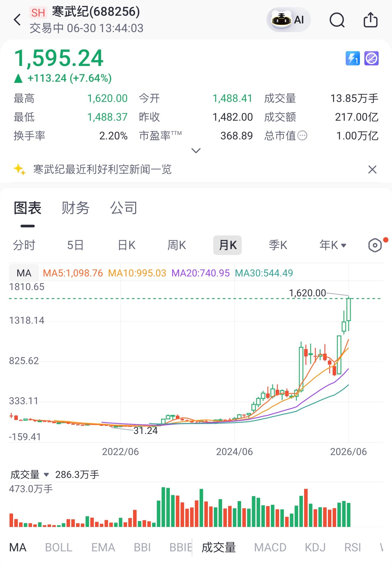
Task: Tap the 今开 value 1,488.41
Action: tap(232, 98)
